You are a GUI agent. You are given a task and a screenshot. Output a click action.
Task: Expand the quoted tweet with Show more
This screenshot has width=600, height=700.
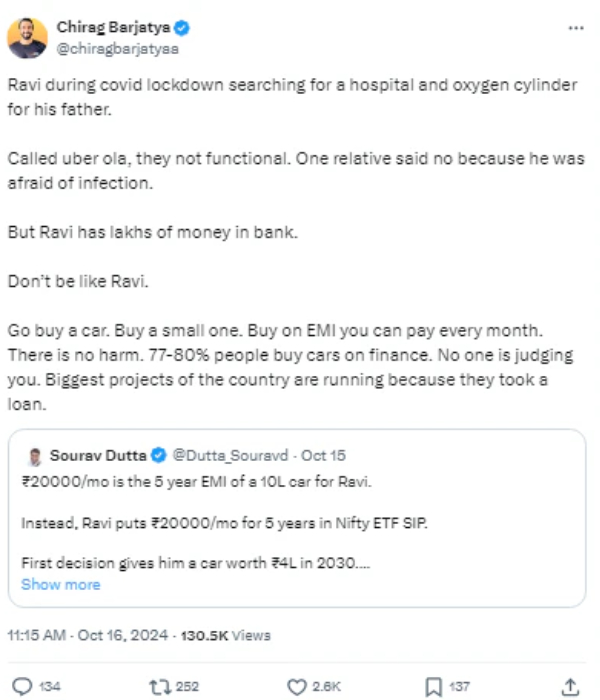(60, 584)
